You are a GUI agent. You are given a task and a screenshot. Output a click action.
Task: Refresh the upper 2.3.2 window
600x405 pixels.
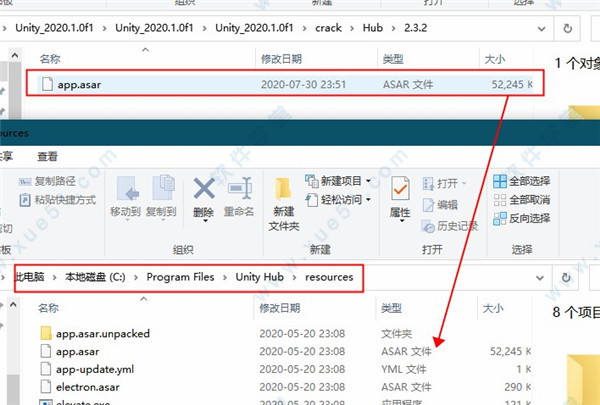pyautogui.click(x=567, y=29)
